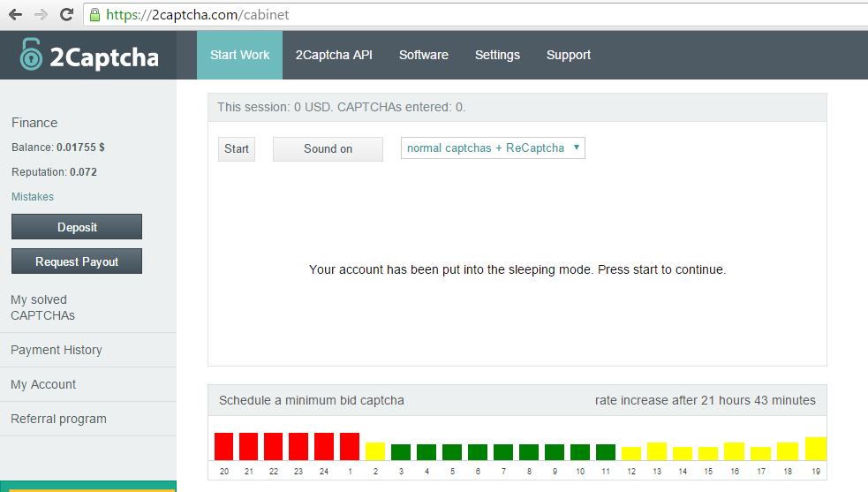The image size is (868, 492).
Task: Open the Mistakes link
Action: [33, 197]
